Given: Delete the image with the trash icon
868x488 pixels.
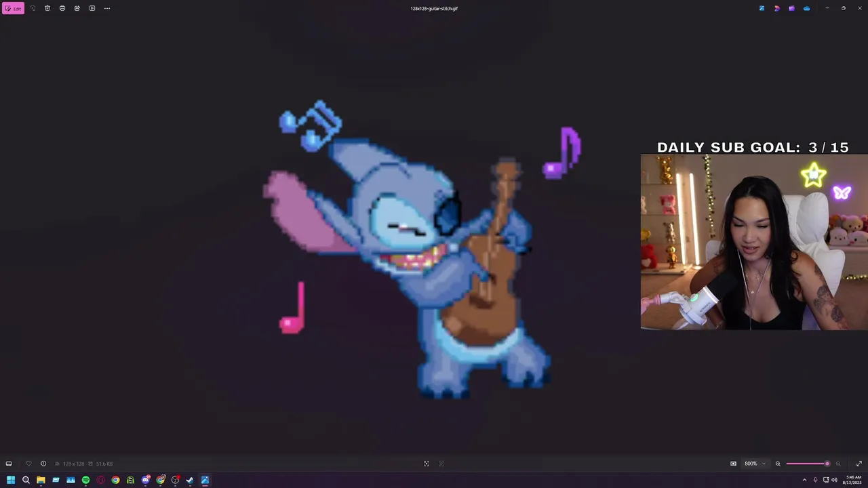Looking at the screenshot, I should click(47, 8).
